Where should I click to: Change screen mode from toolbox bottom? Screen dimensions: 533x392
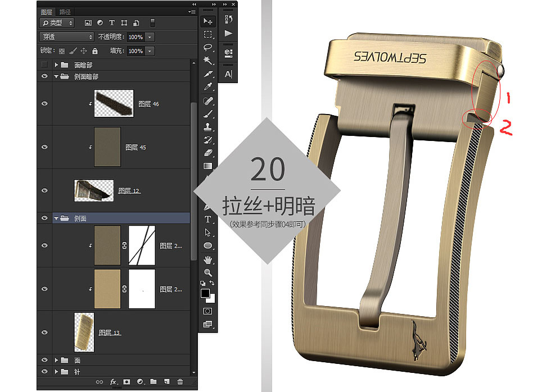(207, 324)
